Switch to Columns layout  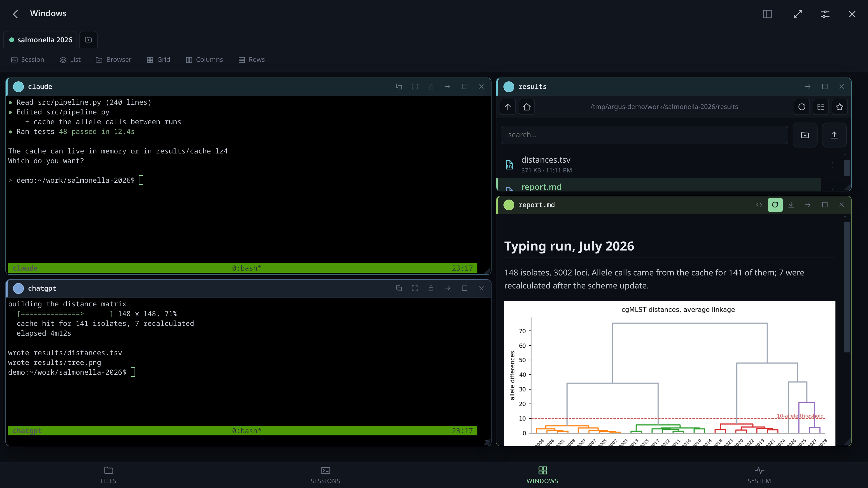point(204,60)
